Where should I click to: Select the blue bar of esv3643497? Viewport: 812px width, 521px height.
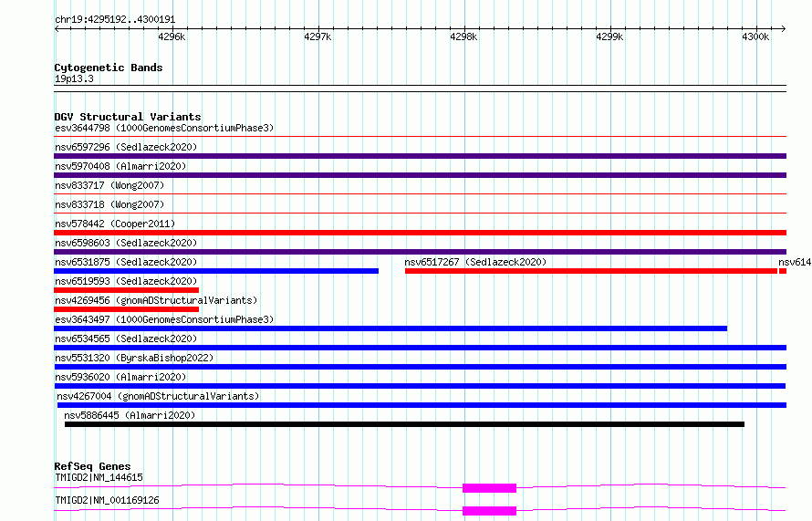pos(390,328)
